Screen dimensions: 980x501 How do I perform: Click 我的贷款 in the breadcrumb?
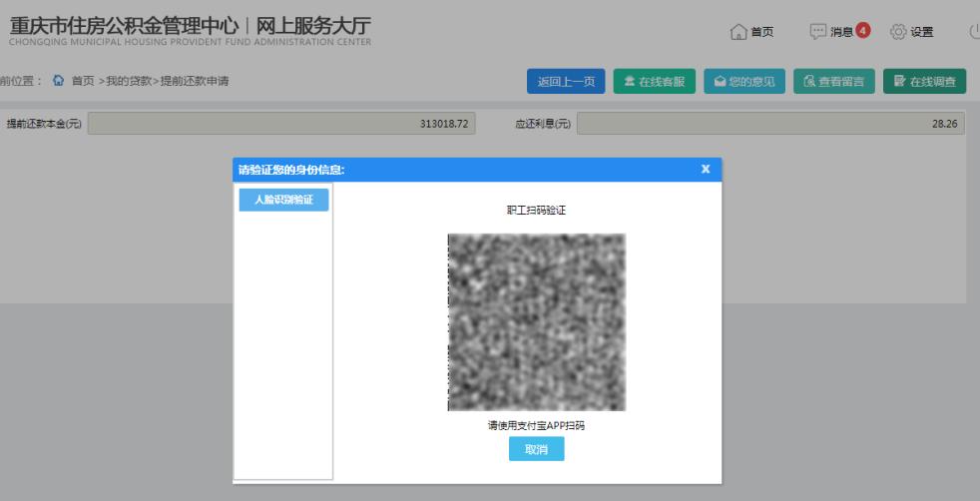click(x=129, y=81)
